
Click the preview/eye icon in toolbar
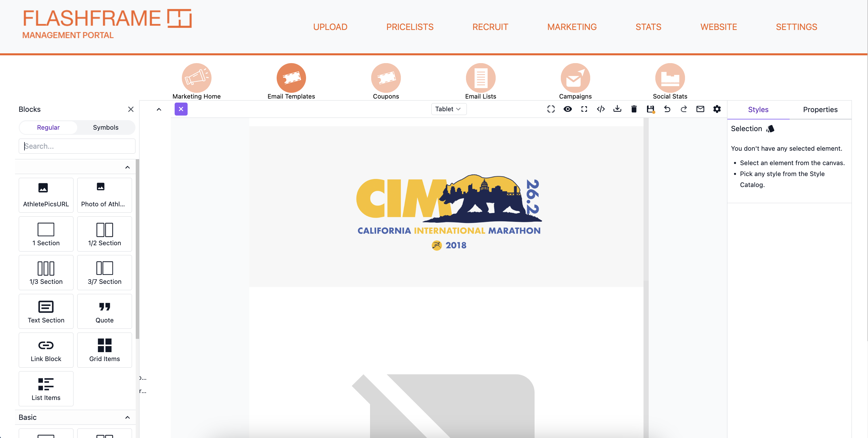point(567,109)
